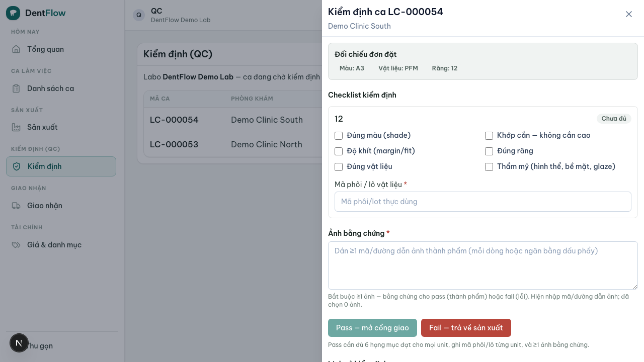Tick the Đúng răng checkbox
The height and width of the screenshot is (362, 644).
(489, 151)
